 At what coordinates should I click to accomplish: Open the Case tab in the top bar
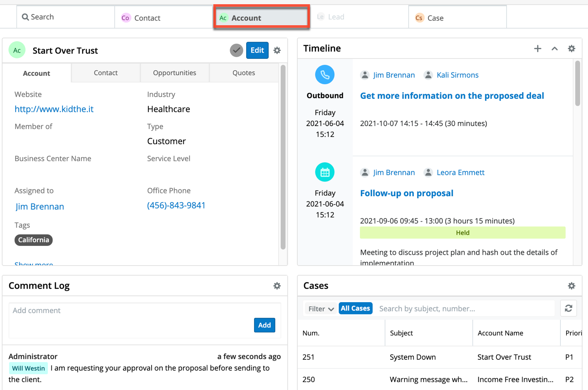[x=457, y=18]
